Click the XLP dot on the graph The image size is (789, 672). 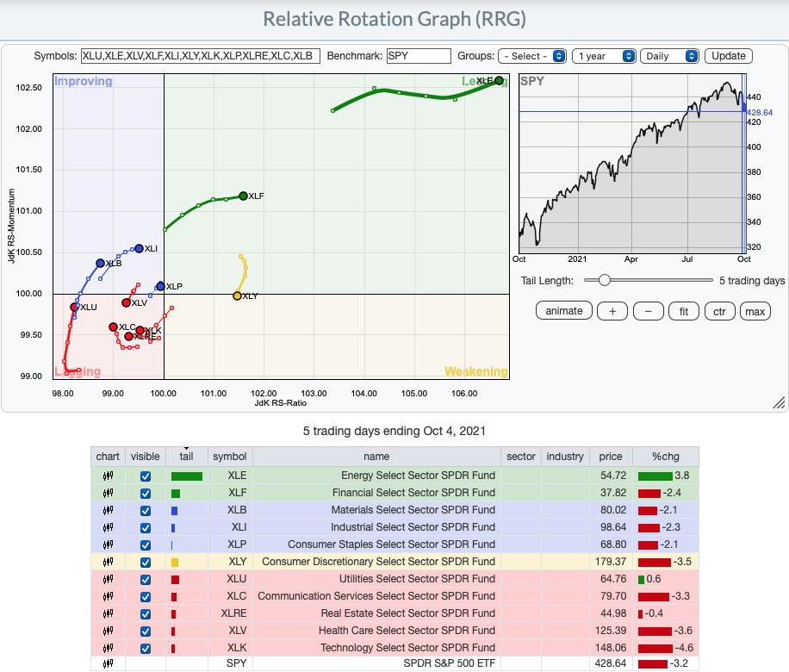click(160, 286)
